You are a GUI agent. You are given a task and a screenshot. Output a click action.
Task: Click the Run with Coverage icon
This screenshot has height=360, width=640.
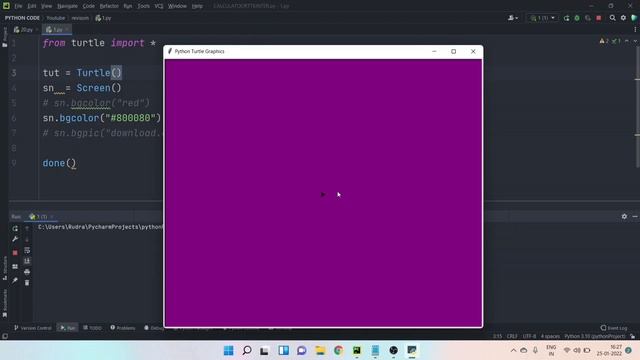tap(588, 18)
